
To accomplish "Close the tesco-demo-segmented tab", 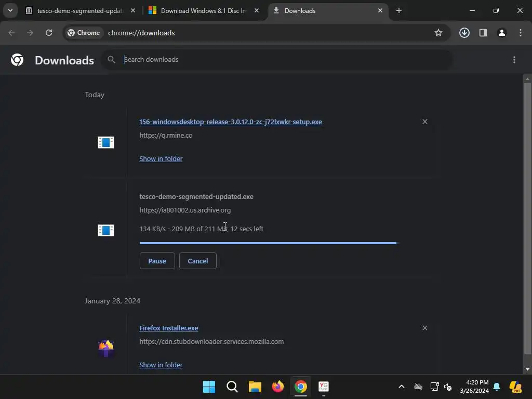I will click(133, 10).
